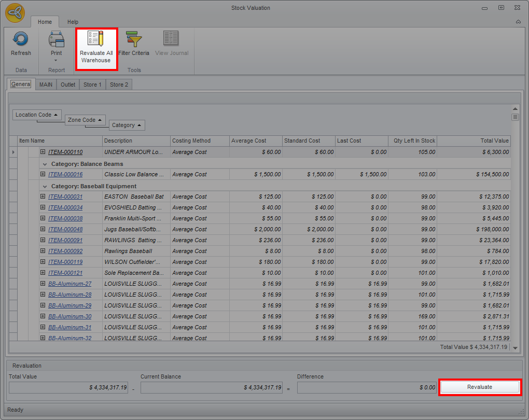
Task: Expand the ITEM-000110 row details
Action: click(x=43, y=152)
